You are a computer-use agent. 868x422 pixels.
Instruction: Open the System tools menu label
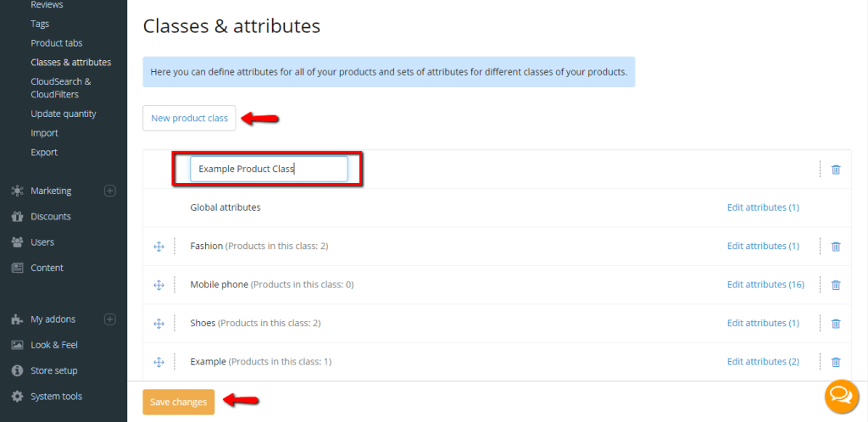tap(57, 396)
